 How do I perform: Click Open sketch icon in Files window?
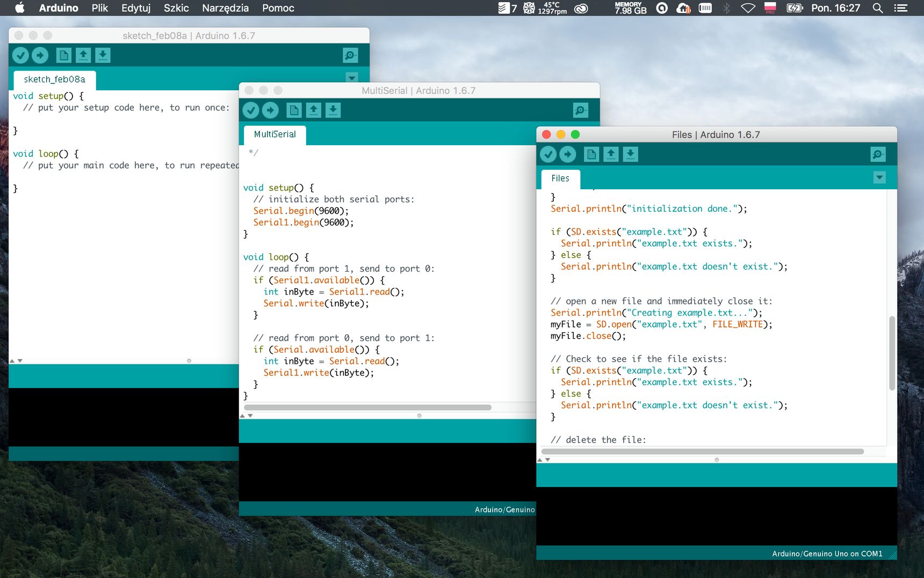(x=611, y=154)
